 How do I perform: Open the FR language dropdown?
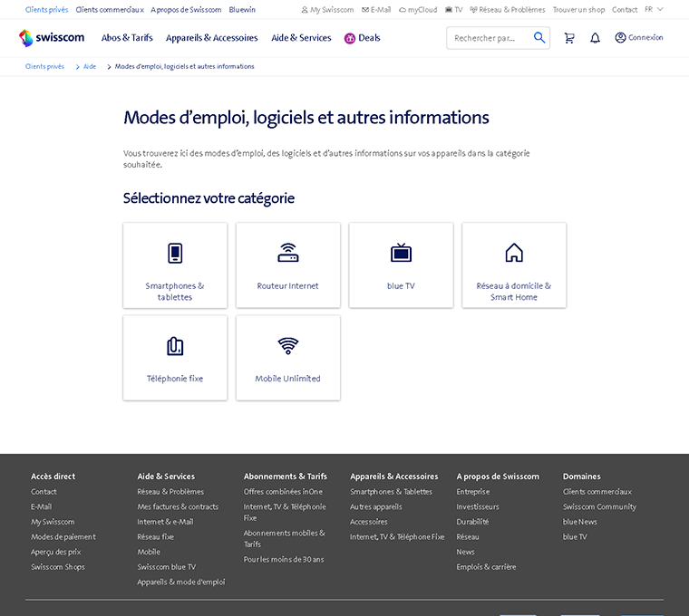pos(654,9)
